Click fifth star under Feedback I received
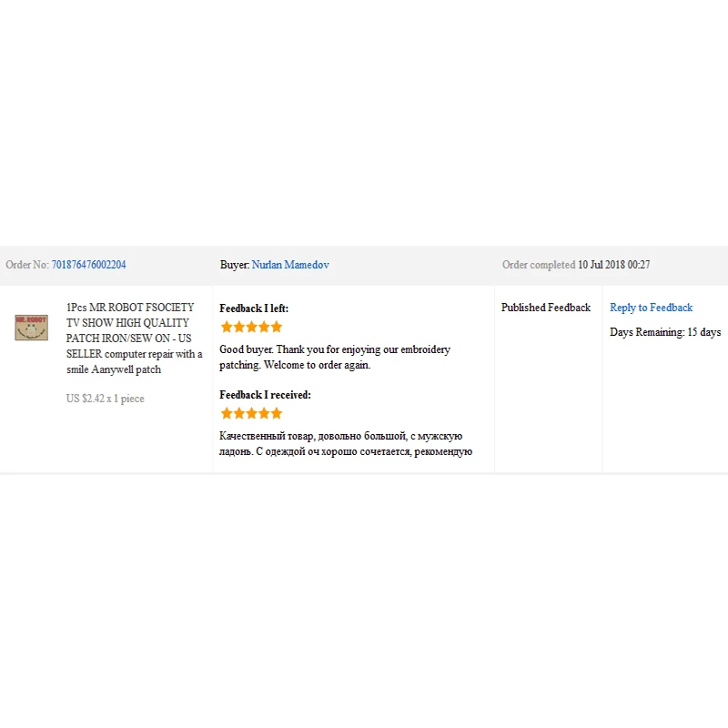Image resolution: width=728 pixels, height=728 pixels. pos(277,413)
